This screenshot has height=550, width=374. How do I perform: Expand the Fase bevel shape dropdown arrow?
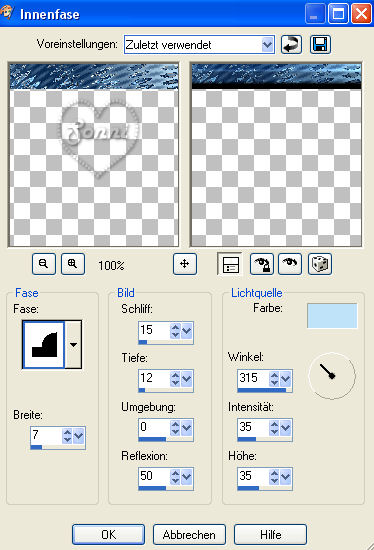[73, 344]
